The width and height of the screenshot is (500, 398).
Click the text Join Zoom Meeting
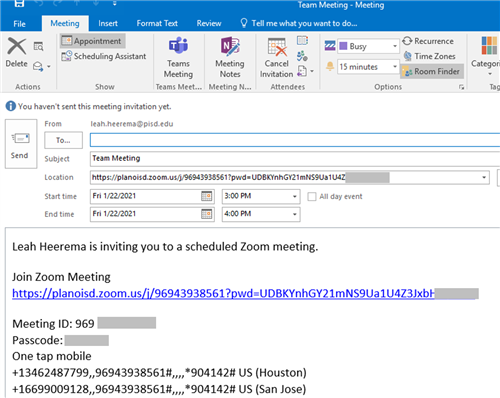tap(61, 277)
